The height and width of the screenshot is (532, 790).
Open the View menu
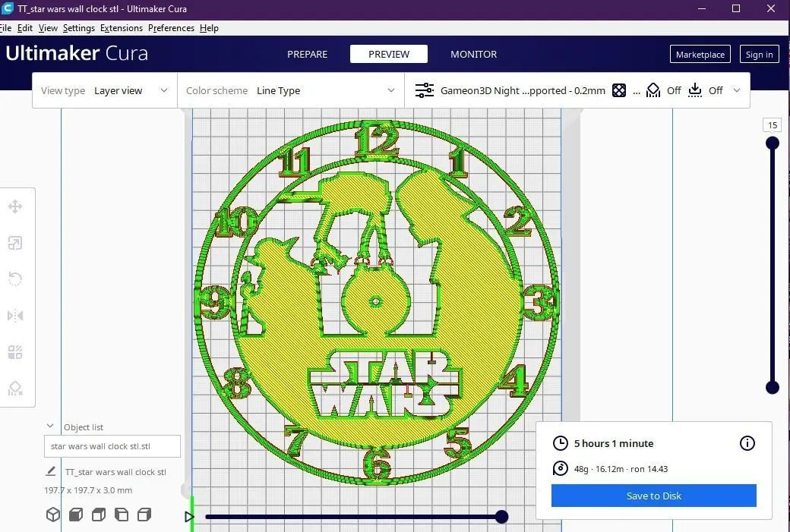(48, 28)
